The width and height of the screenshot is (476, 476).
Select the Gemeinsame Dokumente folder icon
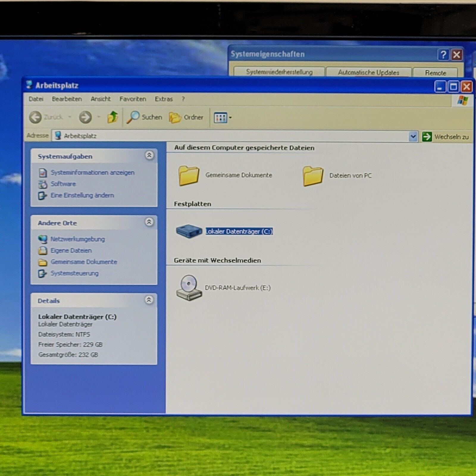[x=189, y=176]
